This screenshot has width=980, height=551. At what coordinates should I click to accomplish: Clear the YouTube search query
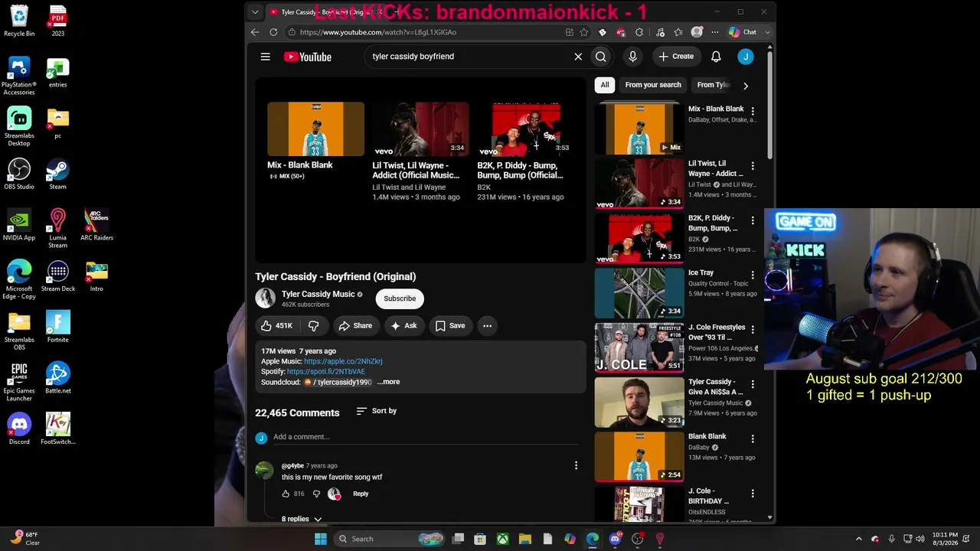578,57
